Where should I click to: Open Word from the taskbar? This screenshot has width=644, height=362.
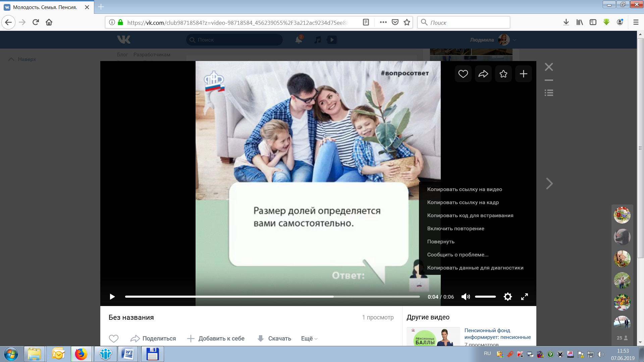128,354
